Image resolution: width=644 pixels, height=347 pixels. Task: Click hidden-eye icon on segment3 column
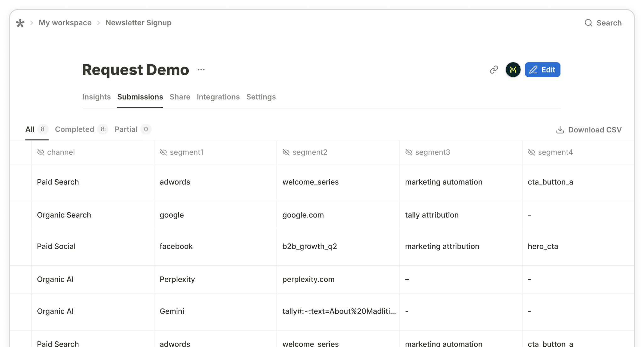point(408,152)
